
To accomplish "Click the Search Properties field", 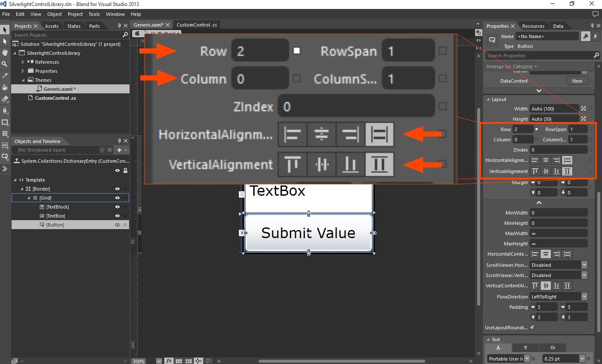I will (539, 56).
